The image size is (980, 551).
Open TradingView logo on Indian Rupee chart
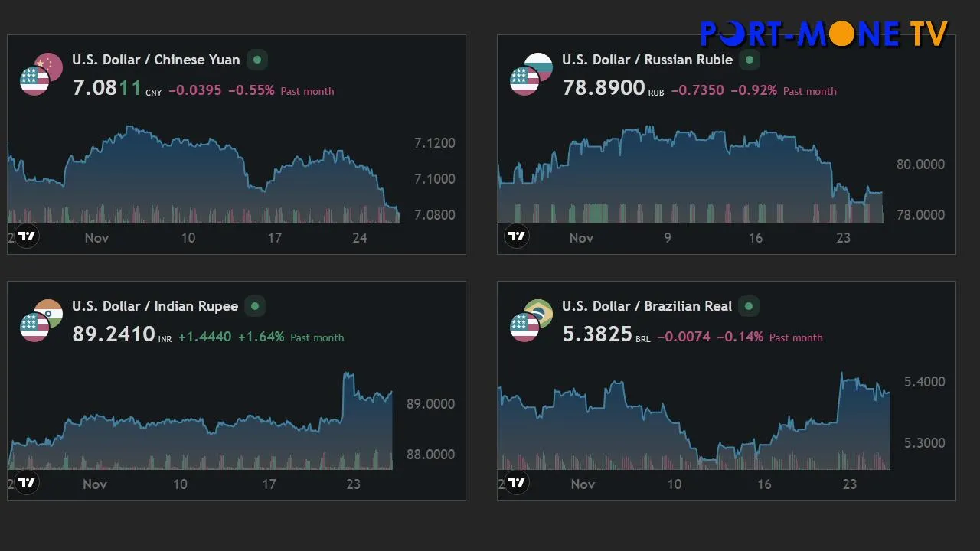coord(27,482)
